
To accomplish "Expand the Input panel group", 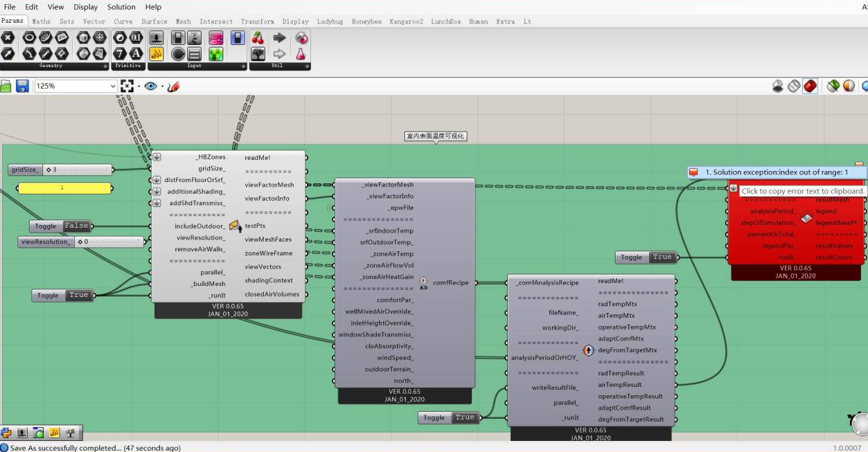I will click(242, 66).
